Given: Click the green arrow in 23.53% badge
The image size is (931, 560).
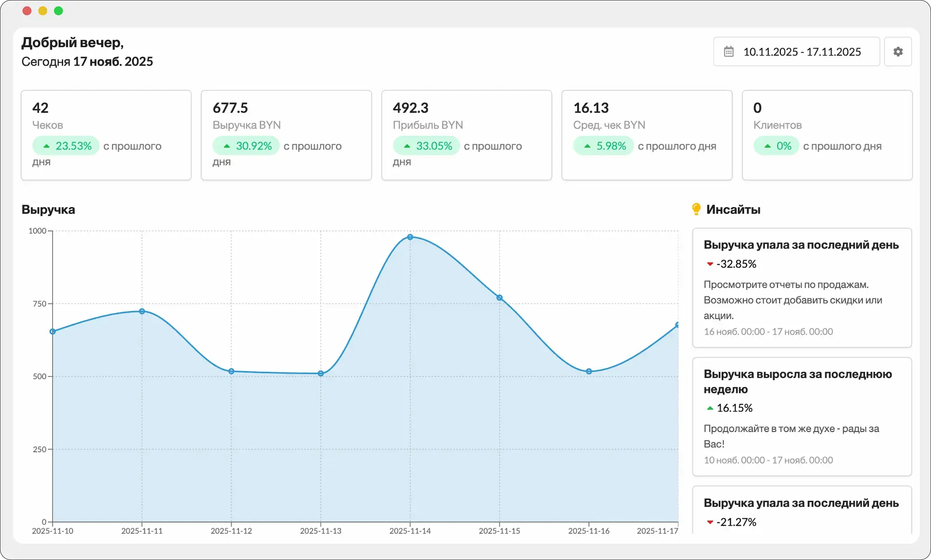Looking at the screenshot, I should 46,146.
